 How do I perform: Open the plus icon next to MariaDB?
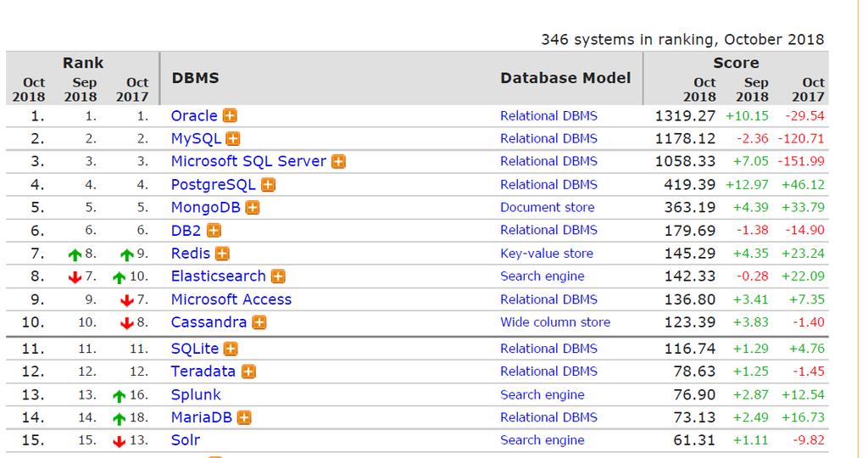[x=244, y=417]
